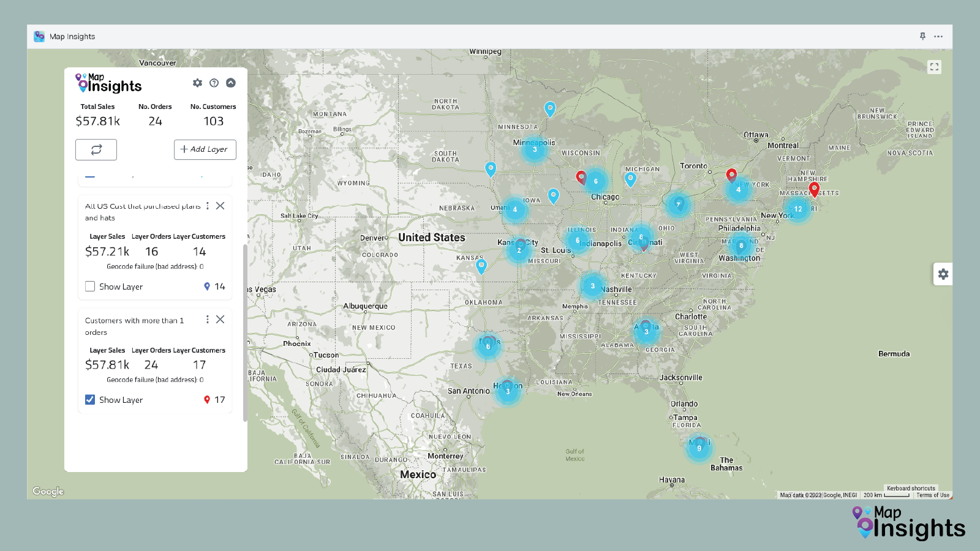Viewport: 980px width, 551px height.
Task: Click the refresh data button
Action: (96, 149)
